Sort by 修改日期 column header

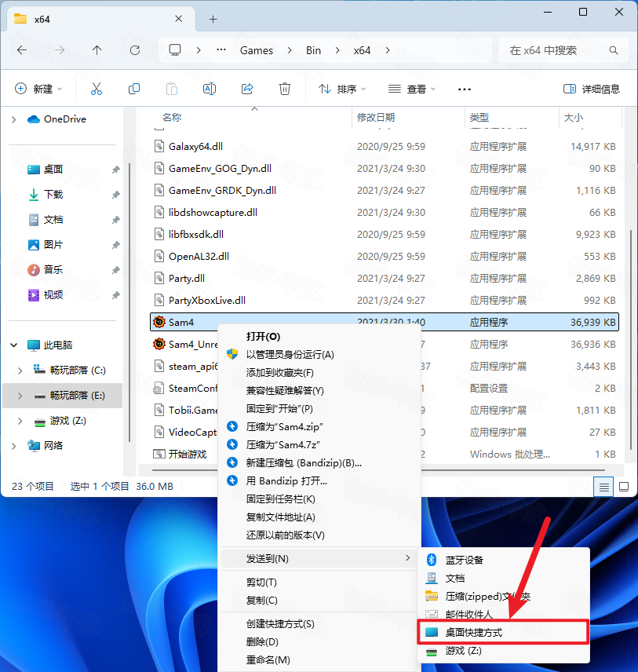click(376, 117)
